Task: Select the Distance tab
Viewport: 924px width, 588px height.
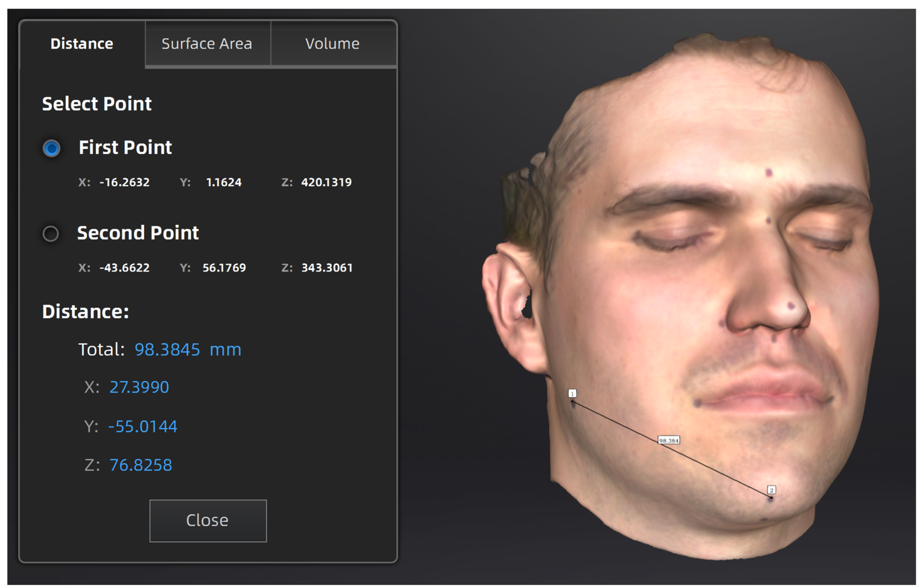Action: [82, 44]
